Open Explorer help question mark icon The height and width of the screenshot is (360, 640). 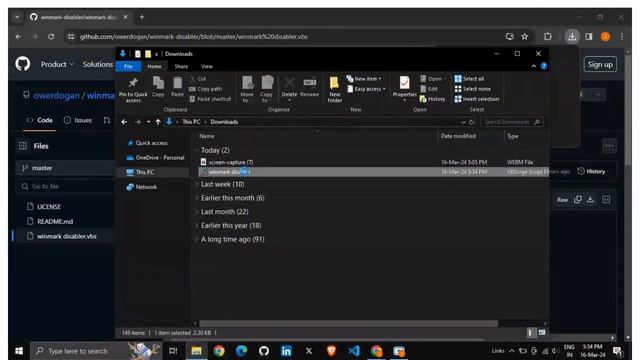pos(544,66)
